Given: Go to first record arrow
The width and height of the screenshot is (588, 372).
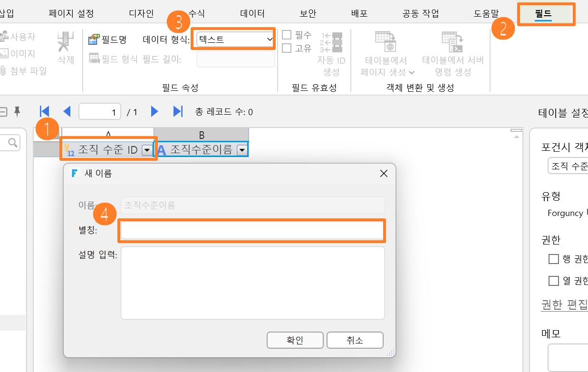Looking at the screenshot, I should [45, 112].
